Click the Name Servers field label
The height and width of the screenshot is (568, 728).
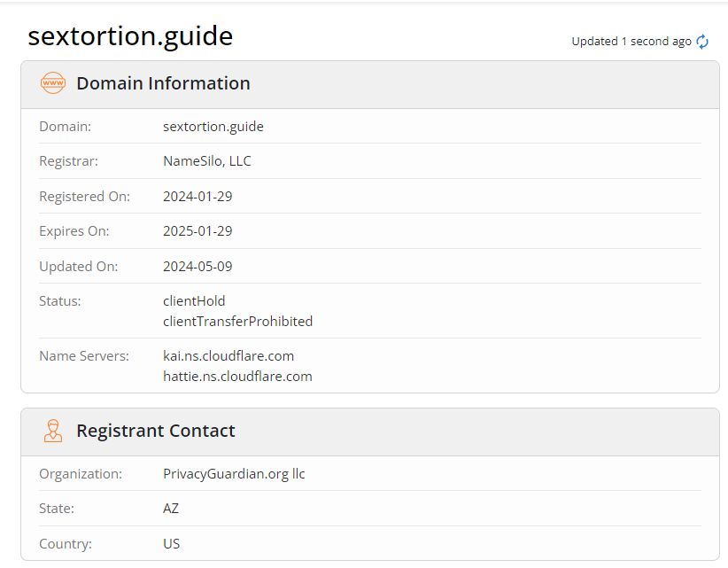84,355
